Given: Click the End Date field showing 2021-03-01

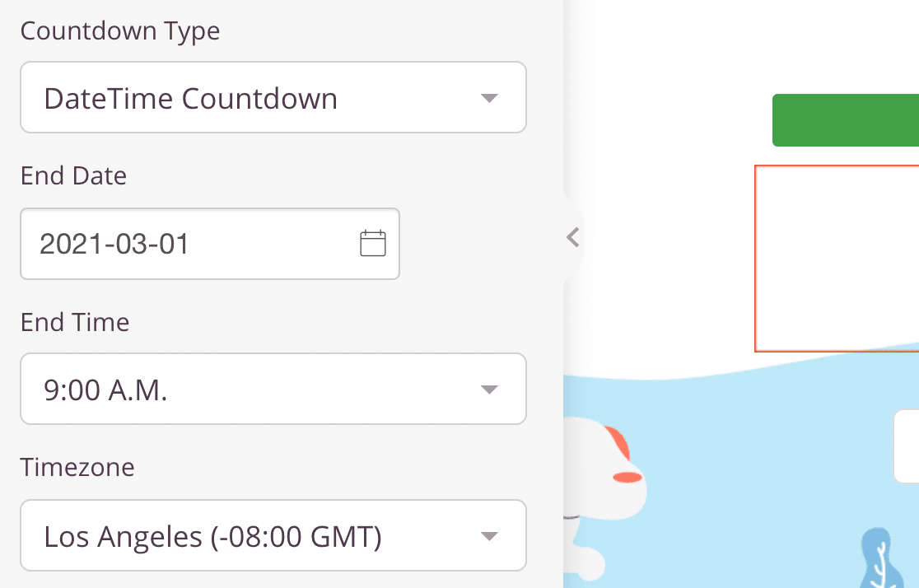Looking at the screenshot, I should (x=210, y=243).
